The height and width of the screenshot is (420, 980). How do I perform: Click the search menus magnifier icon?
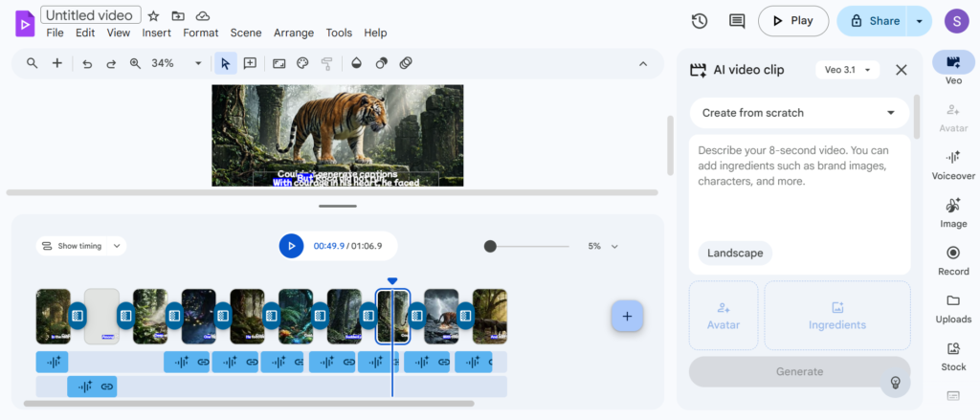pos(32,63)
